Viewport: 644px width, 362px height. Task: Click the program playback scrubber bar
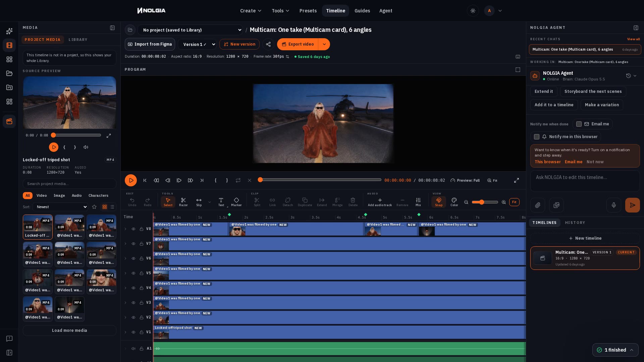point(320,180)
